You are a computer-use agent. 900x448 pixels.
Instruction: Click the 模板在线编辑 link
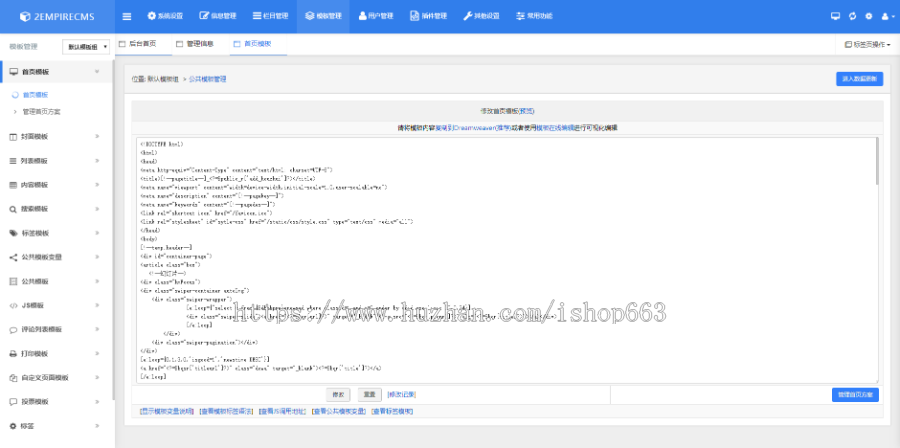[555, 128]
